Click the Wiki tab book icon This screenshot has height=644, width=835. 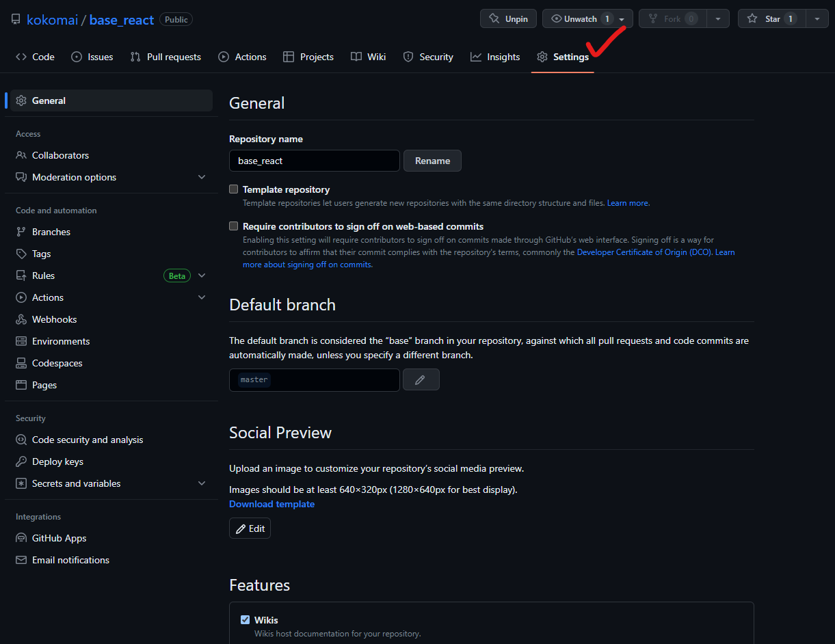356,57
